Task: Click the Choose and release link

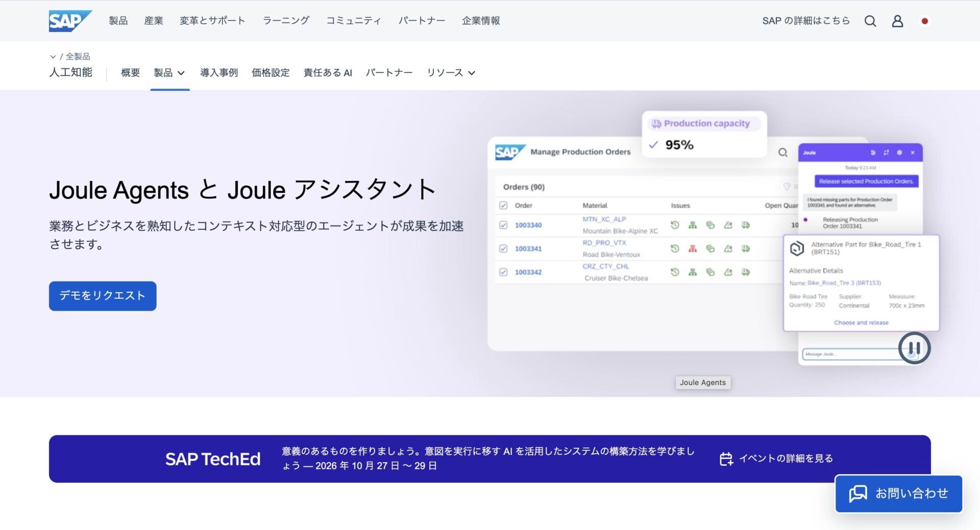Action: [x=861, y=323]
